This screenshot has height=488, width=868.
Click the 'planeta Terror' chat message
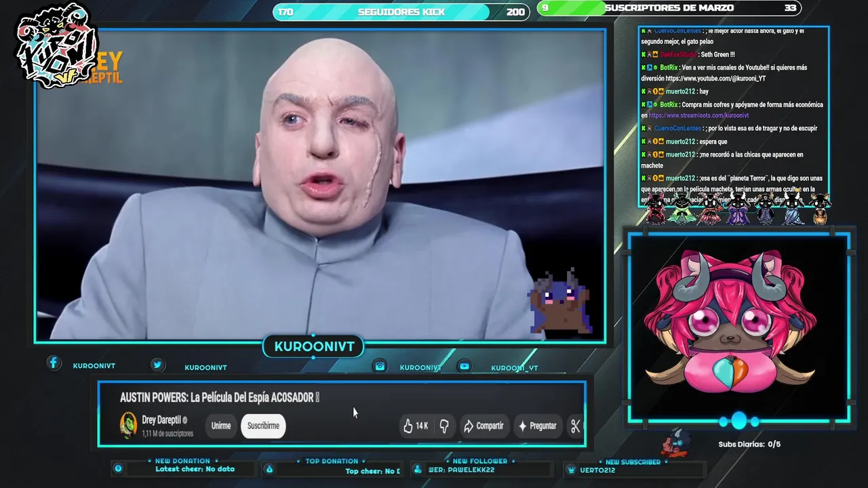(x=732, y=189)
